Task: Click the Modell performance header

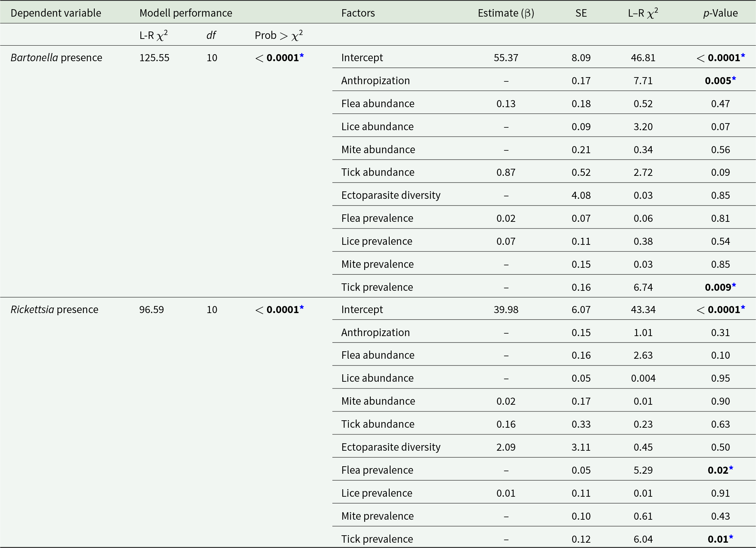Action: (x=186, y=13)
